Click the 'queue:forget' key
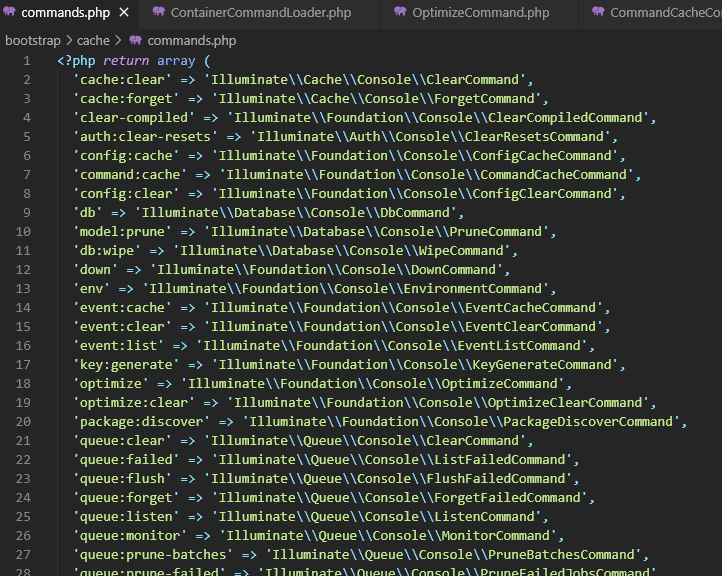Screen dimensions: 722x576 (x=126, y=498)
